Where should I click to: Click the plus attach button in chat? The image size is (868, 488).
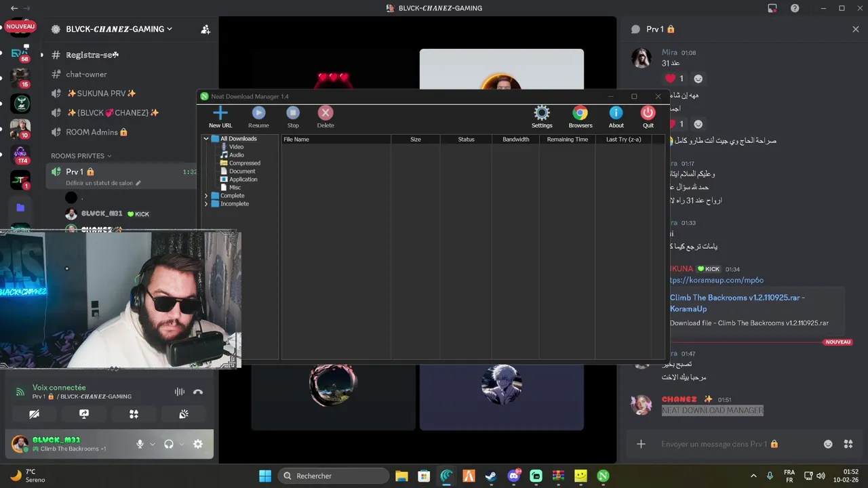click(641, 444)
